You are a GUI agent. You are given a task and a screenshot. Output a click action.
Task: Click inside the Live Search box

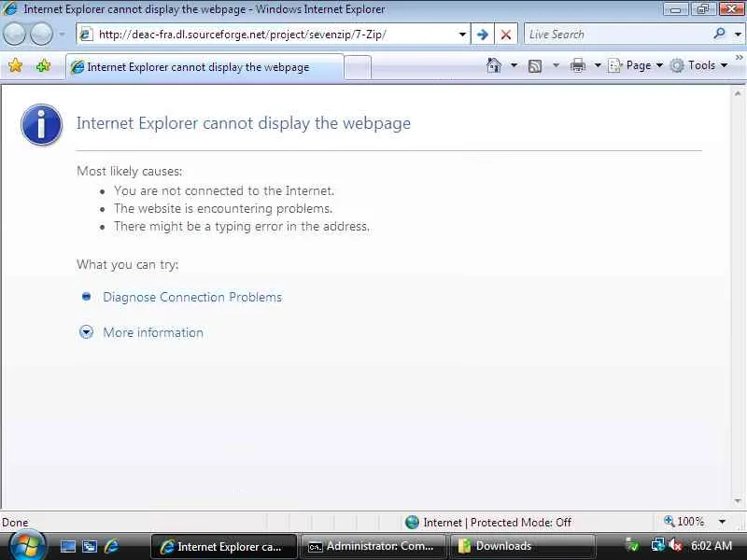tap(617, 35)
